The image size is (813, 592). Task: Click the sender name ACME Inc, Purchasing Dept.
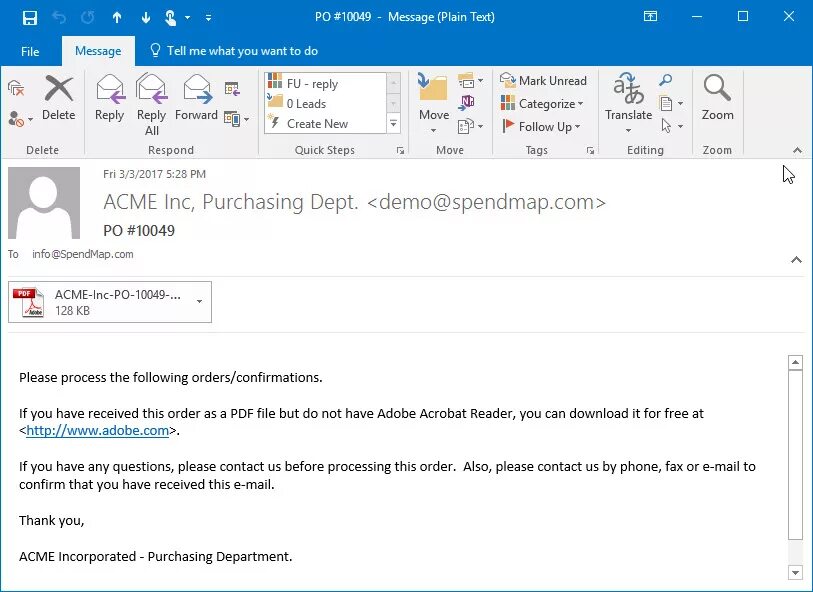pyautogui.click(x=231, y=202)
